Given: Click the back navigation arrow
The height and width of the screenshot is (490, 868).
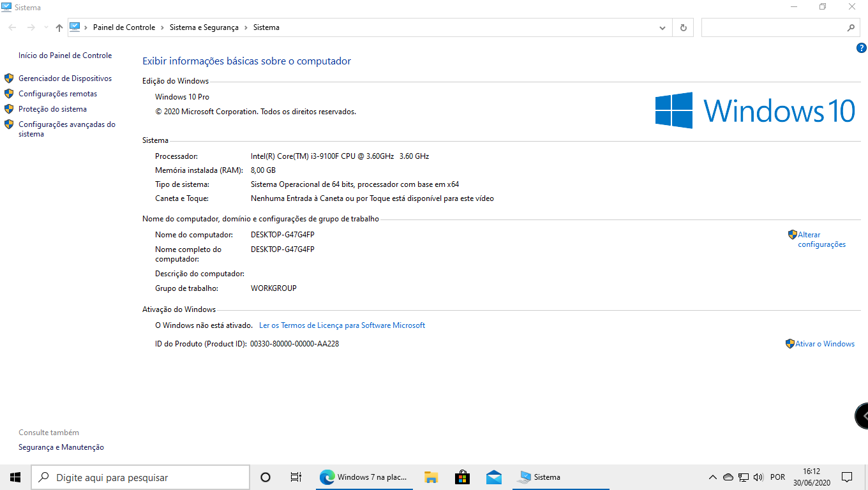Looking at the screenshot, I should coord(12,27).
